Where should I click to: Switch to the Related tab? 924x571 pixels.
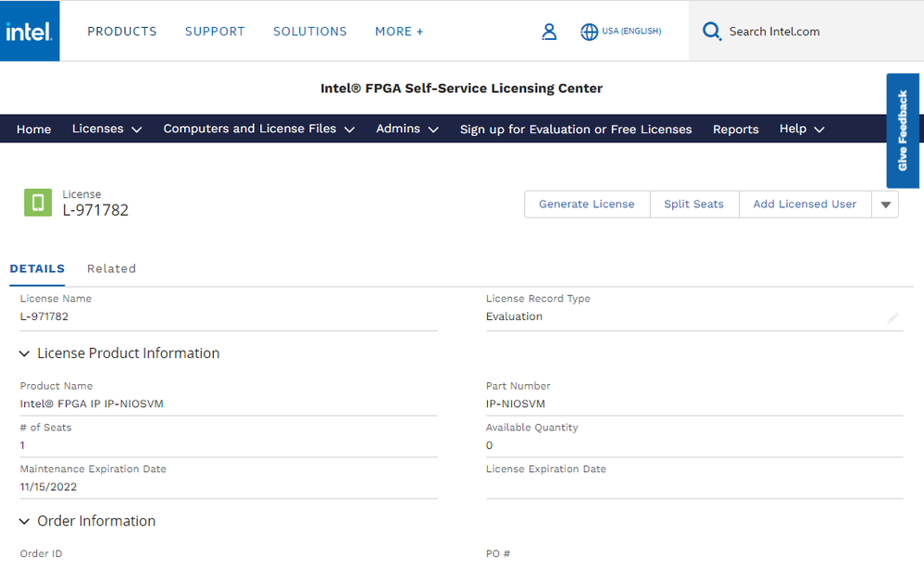111,268
